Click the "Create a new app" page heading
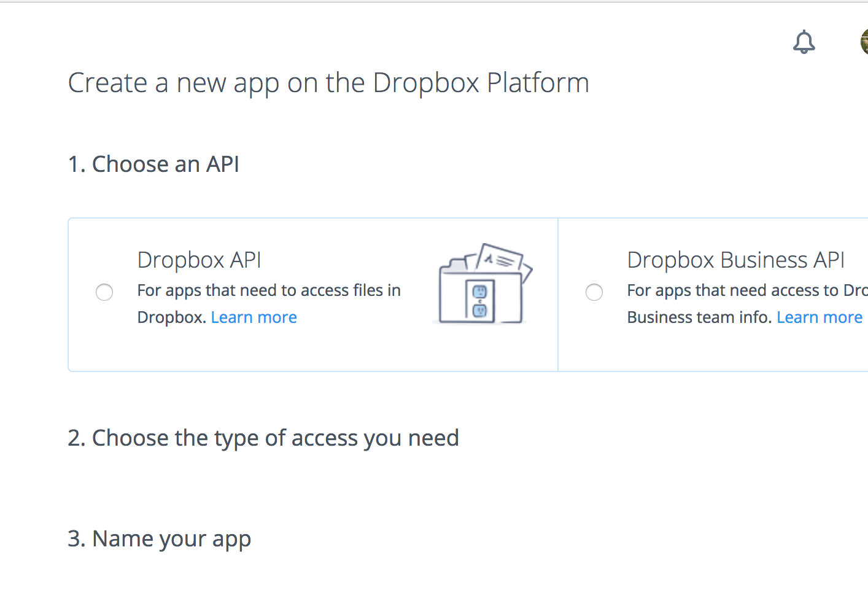Image resolution: width=868 pixels, height=609 pixels. click(328, 83)
